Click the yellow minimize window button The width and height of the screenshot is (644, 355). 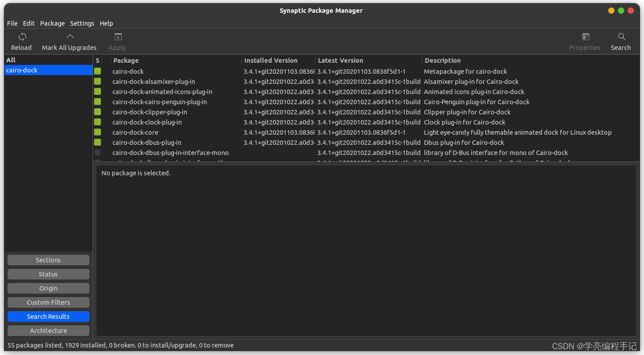coord(611,11)
